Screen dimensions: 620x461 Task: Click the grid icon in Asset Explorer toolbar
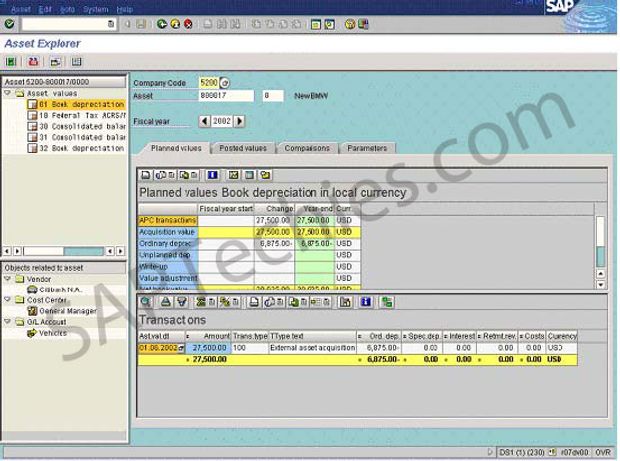click(x=76, y=62)
